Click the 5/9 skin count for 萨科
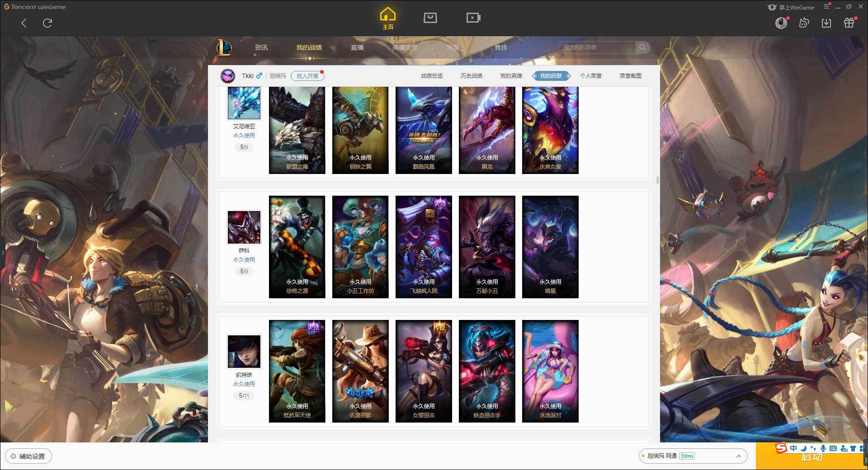868x470 pixels. point(244,271)
